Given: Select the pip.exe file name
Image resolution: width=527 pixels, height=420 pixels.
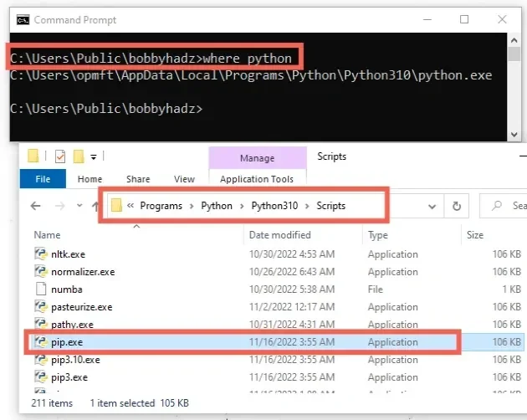Looking at the screenshot, I should click(67, 342).
